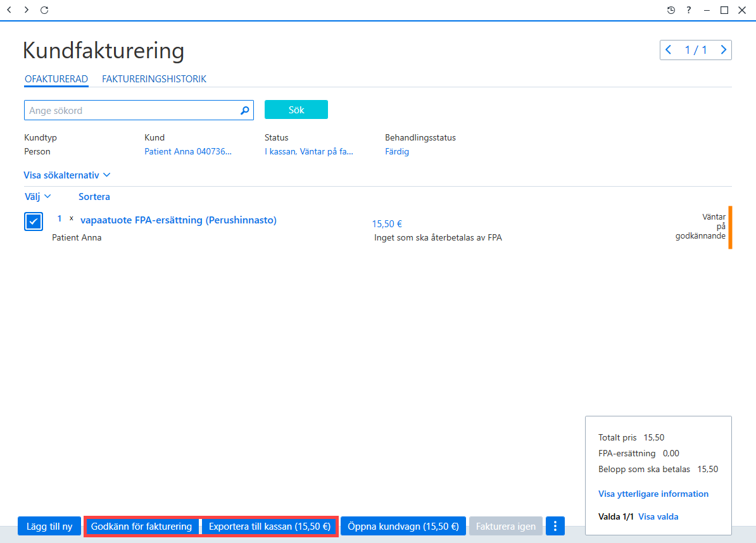This screenshot has width=756, height=543.
Task: Click Godkänn för fakturering button
Action: [141, 526]
